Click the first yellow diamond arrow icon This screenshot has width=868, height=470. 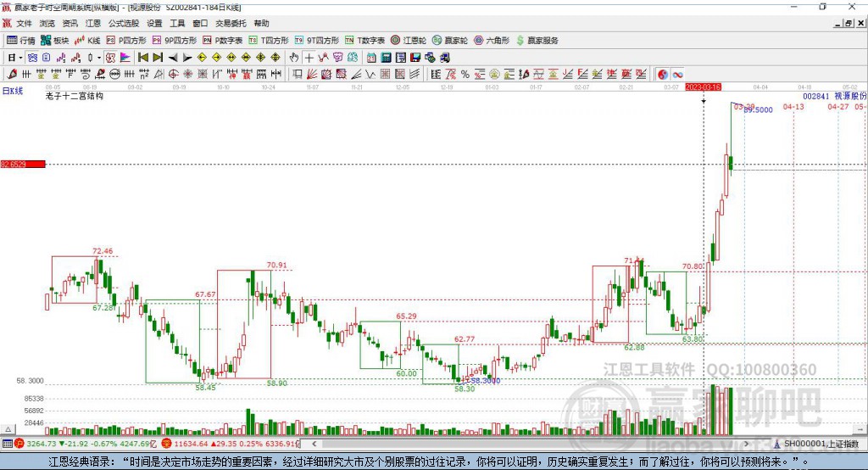(202, 58)
